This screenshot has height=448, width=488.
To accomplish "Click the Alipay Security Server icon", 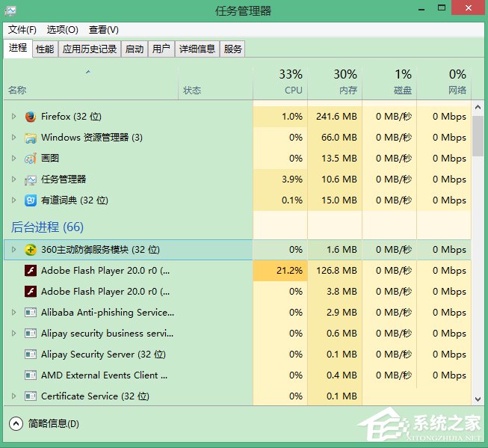I will coord(31,355).
